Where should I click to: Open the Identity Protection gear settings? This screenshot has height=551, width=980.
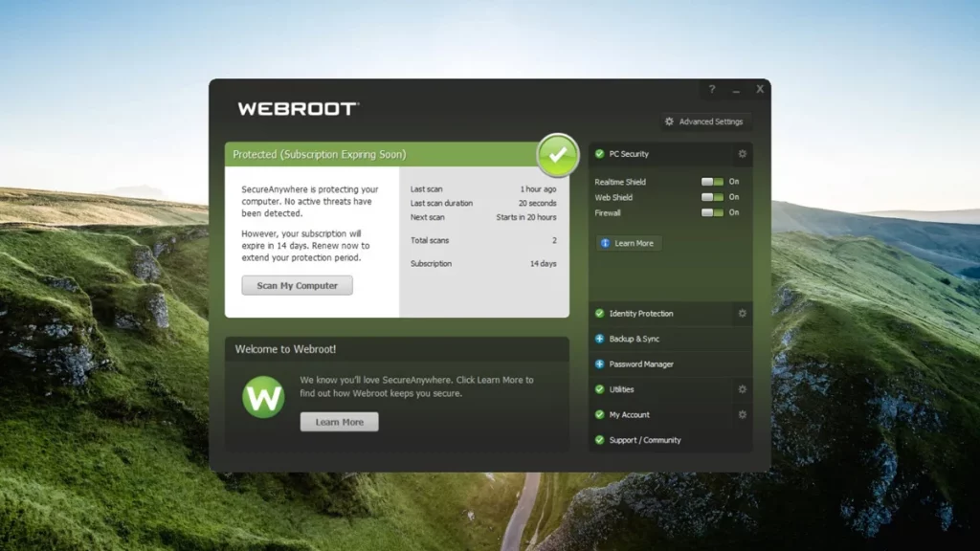tap(742, 314)
